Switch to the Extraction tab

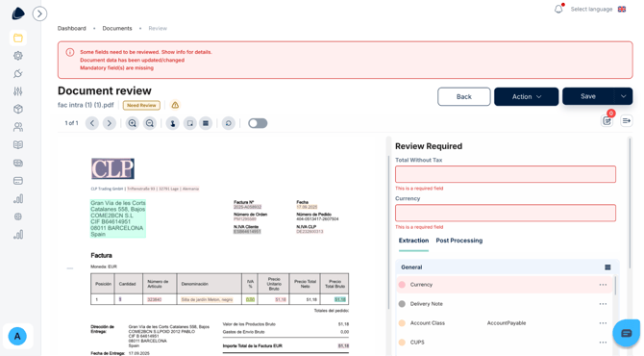(x=413, y=241)
